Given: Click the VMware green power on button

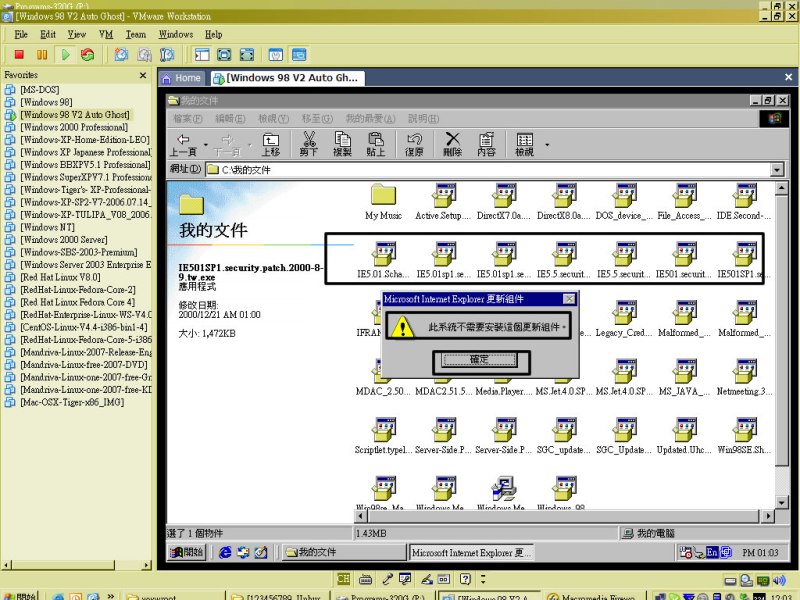Looking at the screenshot, I should coord(65,55).
